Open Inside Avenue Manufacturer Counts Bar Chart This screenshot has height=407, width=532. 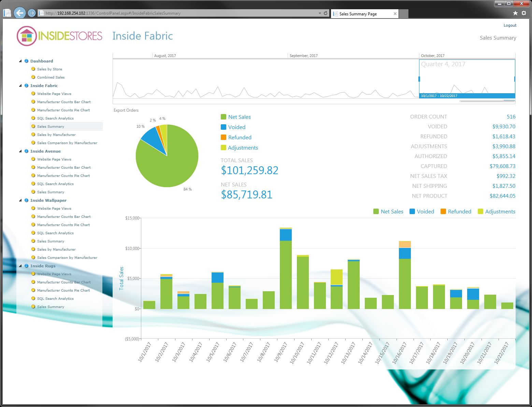point(64,168)
